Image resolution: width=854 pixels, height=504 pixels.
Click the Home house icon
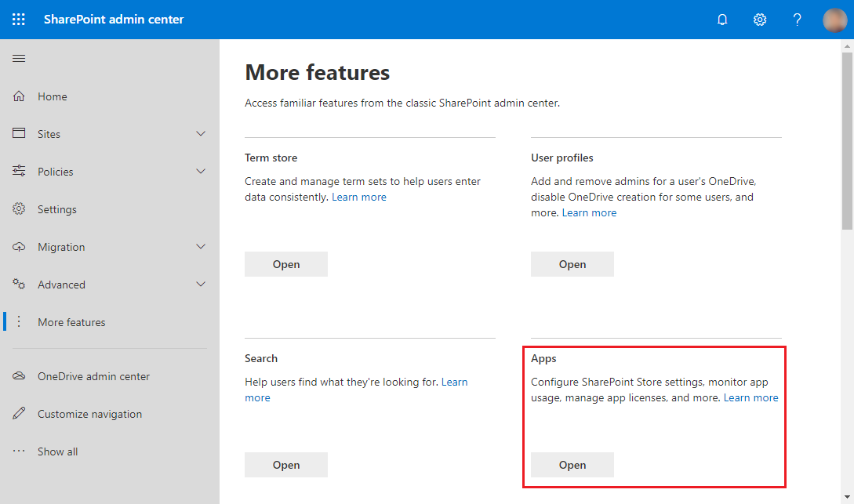coord(19,96)
